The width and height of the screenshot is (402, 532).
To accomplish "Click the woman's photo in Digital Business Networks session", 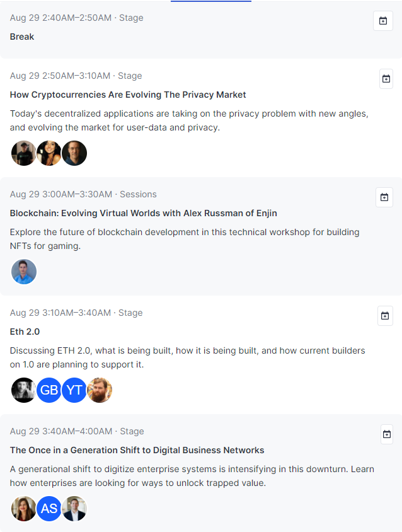I will [x=24, y=509].
